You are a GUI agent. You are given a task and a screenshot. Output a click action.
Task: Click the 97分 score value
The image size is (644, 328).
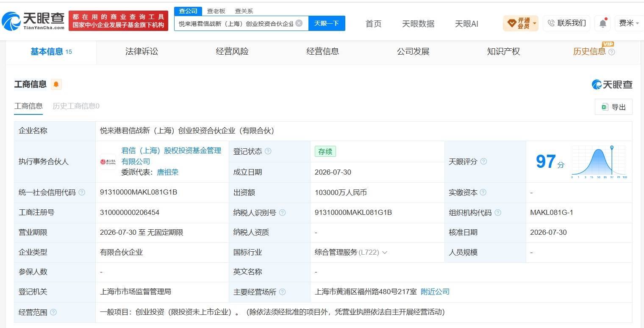(550, 162)
